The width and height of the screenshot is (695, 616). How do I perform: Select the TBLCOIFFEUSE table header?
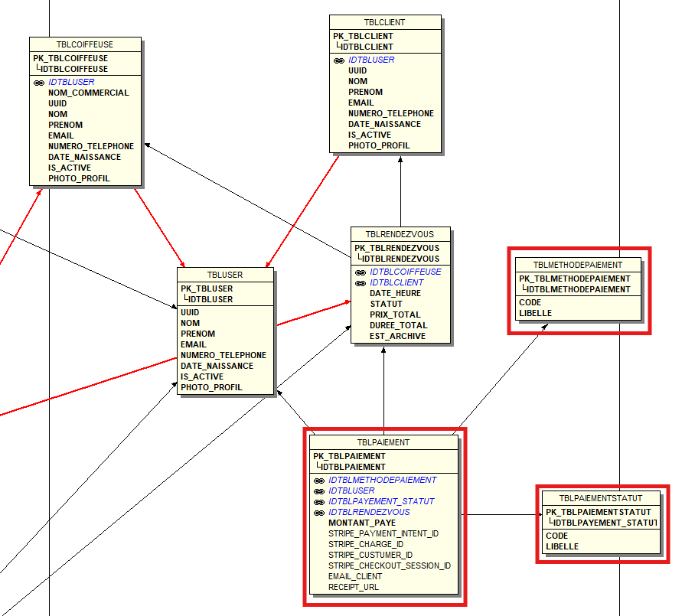(x=85, y=45)
